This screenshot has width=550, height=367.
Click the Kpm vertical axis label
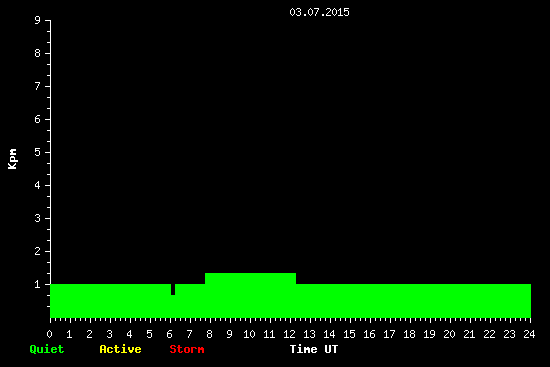(13, 159)
